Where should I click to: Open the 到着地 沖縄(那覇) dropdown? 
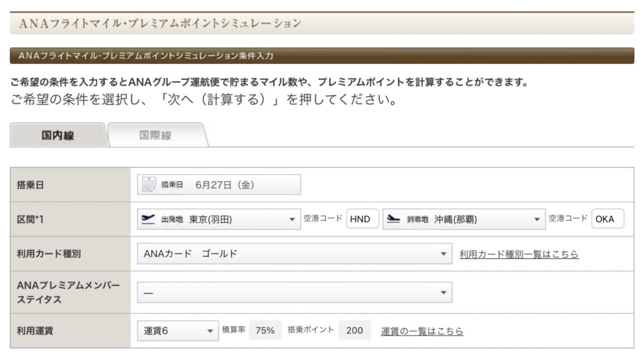[464, 219]
